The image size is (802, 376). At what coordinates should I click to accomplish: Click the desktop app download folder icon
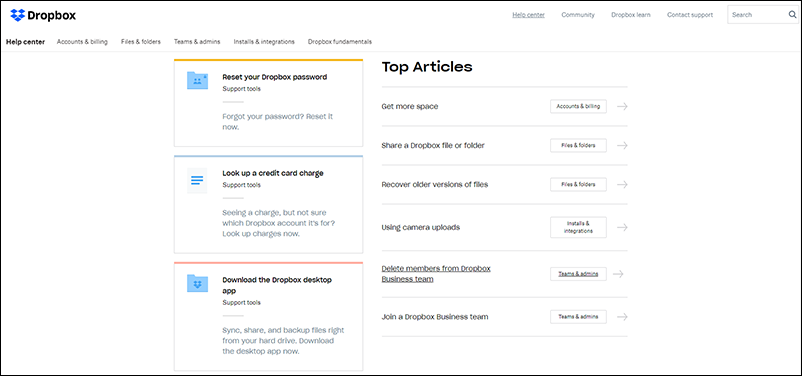pos(197,283)
